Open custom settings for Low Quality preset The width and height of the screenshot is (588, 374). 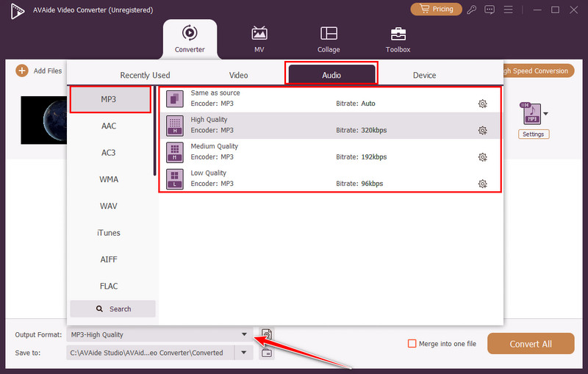(482, 184)
